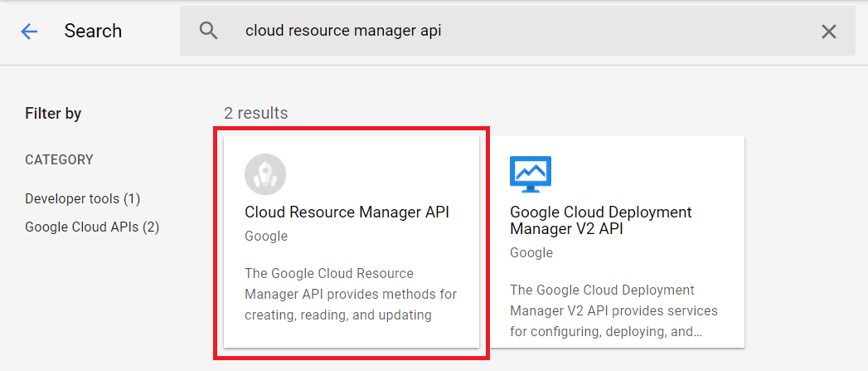The height and width of the screenshot is (371, 868).
Task: Select the Google Cloud Deployment Manager result card
Action: 617,242
